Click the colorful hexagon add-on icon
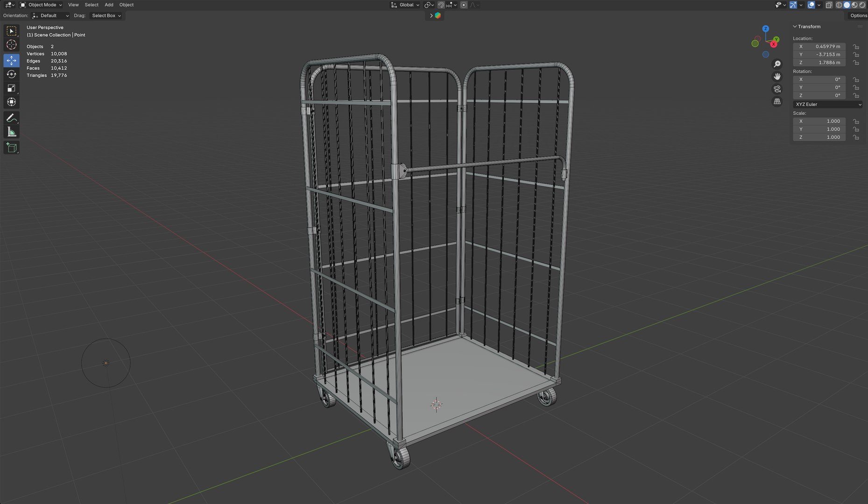This screenshot has width=868, height=504. (438, 15)
